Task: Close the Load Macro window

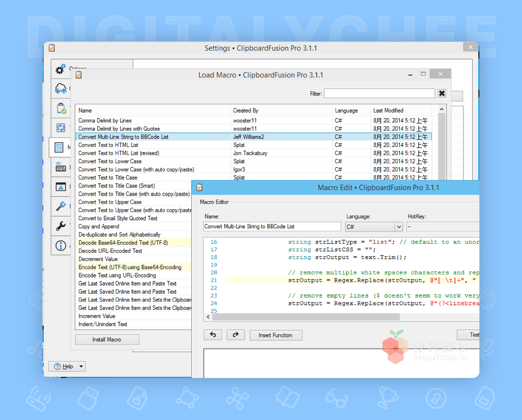Action: [x=441, y=74]
